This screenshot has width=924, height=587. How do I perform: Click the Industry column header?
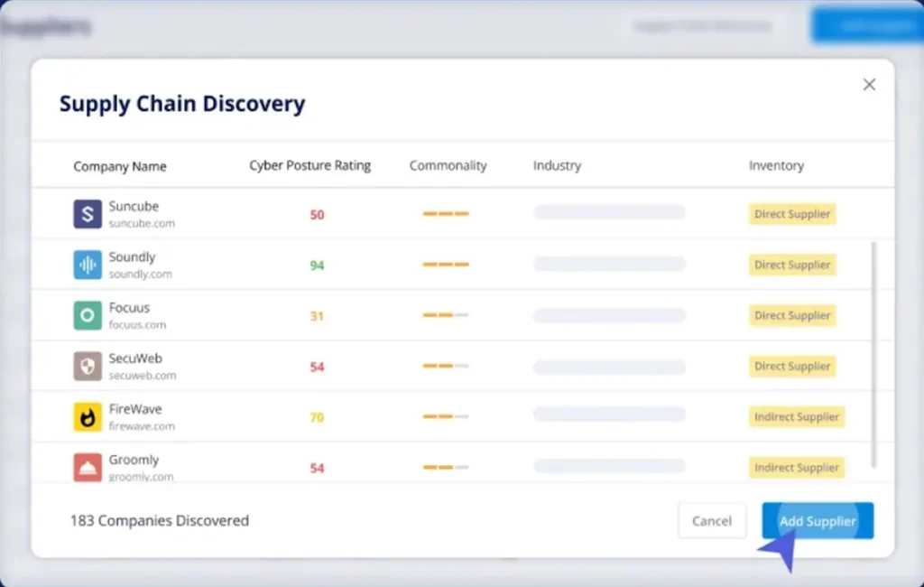(557, 166)
